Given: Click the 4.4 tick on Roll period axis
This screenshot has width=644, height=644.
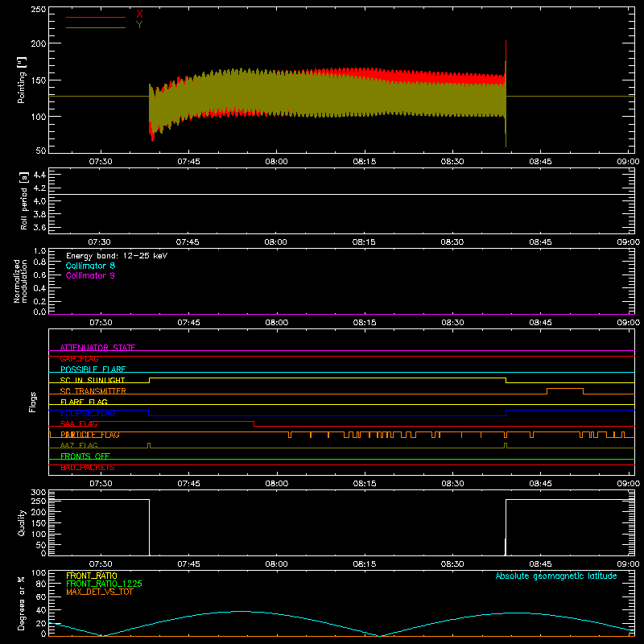Looking at the screenshot, I should coord(39,175).
